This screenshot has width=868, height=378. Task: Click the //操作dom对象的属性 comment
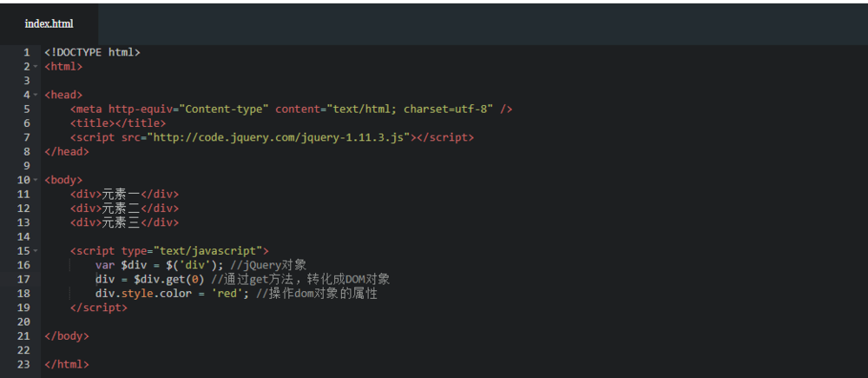tap(317, 293)
